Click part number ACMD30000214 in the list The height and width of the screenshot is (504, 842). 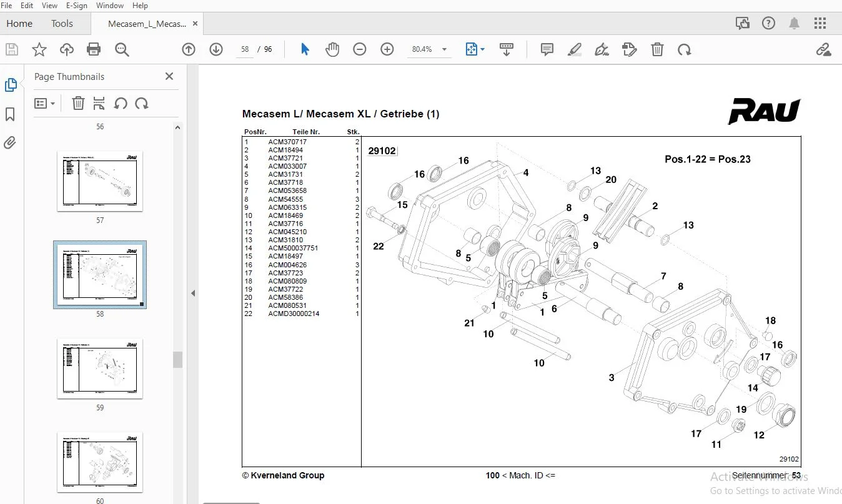pos(294,314)
